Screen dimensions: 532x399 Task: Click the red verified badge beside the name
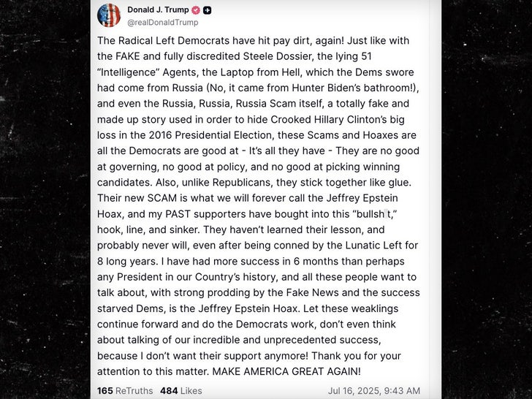pyautogui.click(x=195, y=10)
